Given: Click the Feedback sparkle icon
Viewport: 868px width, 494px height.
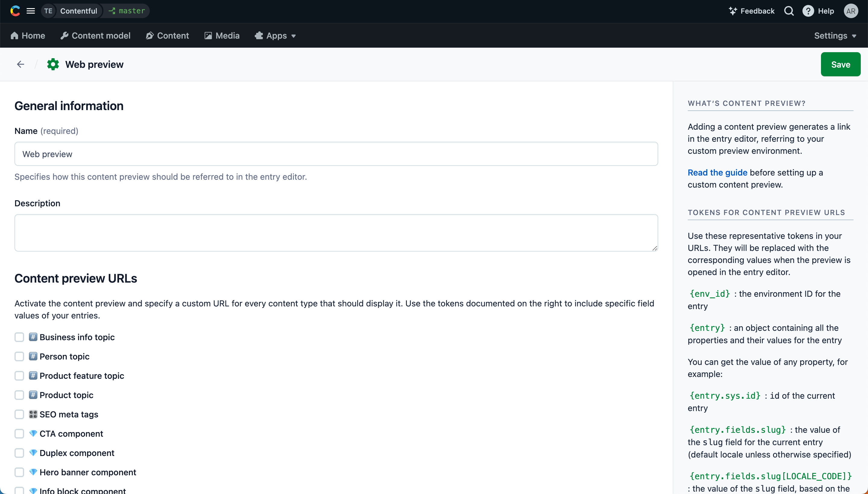Looking at the screenshot, I should coord(733,11).
